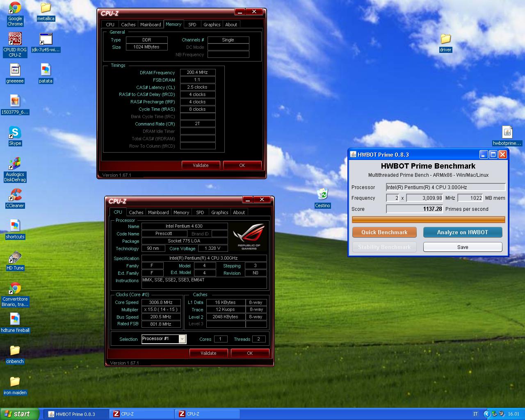Select the iron maiden folder icon
Screen dimensions: 525x420
pyautogui.click(x=15, y=386)
